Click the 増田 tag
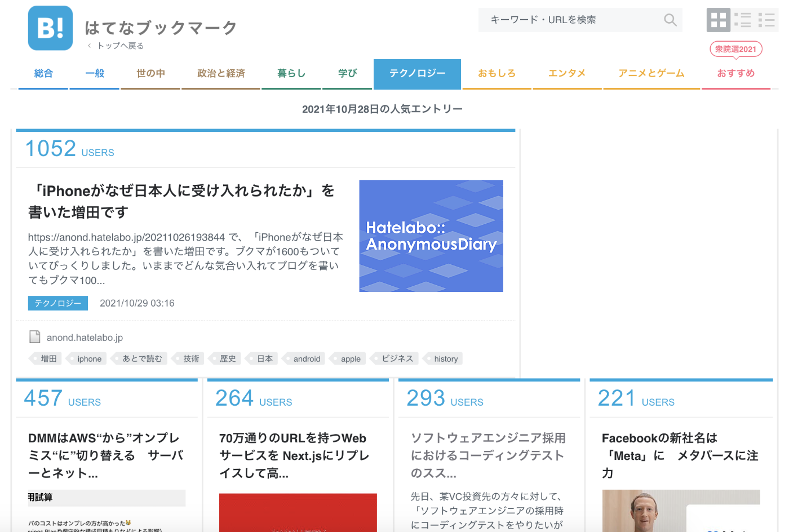The image size is (789, 532). pyautogui.click(x=45, y=358)
